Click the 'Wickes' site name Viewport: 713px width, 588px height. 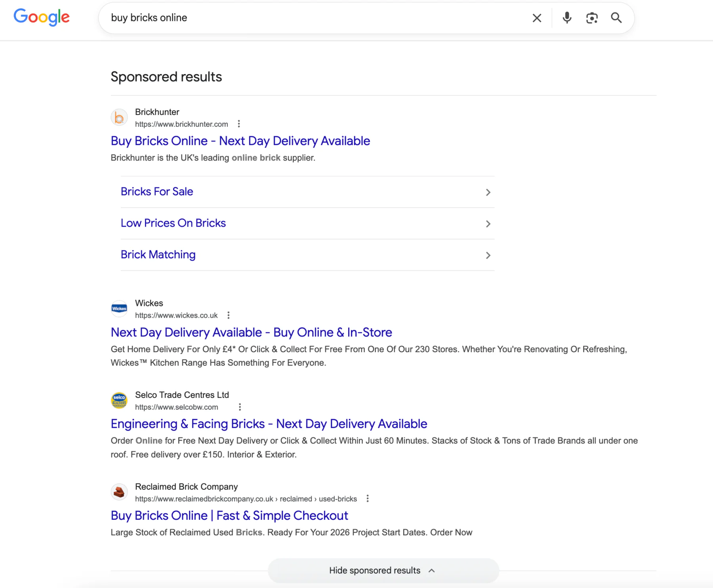pos(149,303)
